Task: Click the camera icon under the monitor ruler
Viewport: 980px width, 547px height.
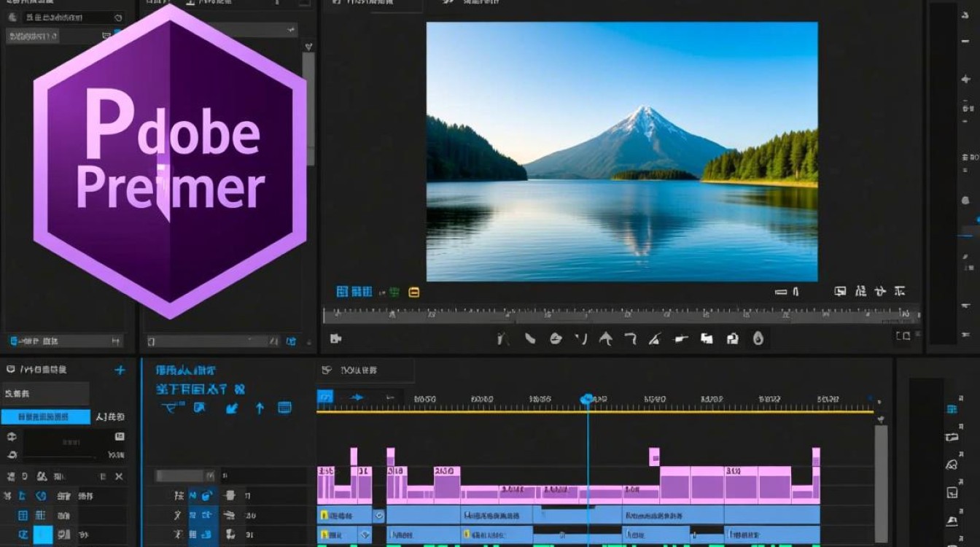Action: [335, 338]
